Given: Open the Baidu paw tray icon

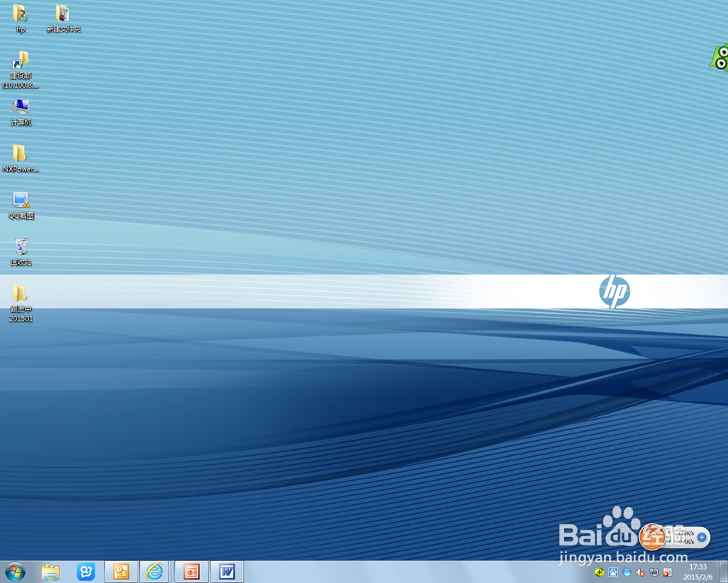Looking at the screenshot, I should [614, 572].
